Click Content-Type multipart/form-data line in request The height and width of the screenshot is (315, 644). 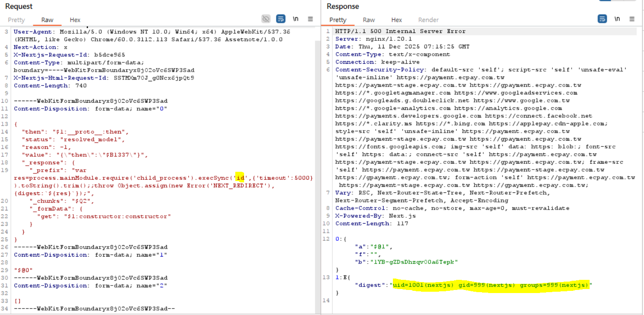click(79, 62)
